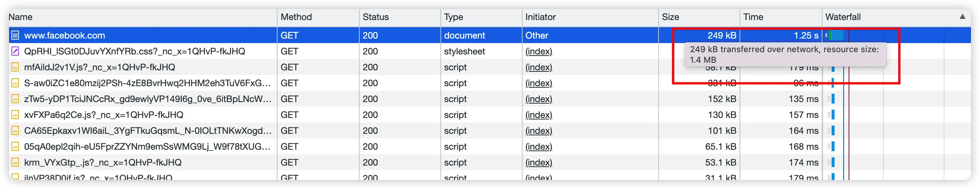Sort by the Status column header
This screenshot has width=980, height=189.
tap(400, 17)
